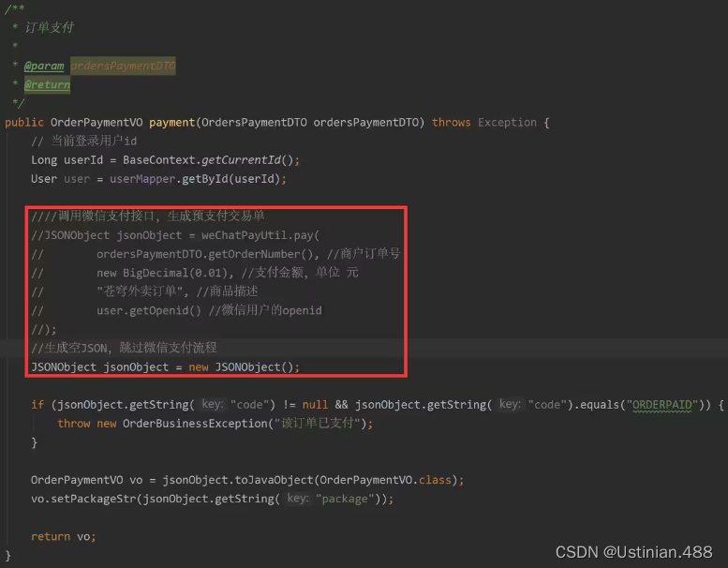Click the getById(userId) call
The width and height of the screenshot is (728, 568).
(230, 179)
